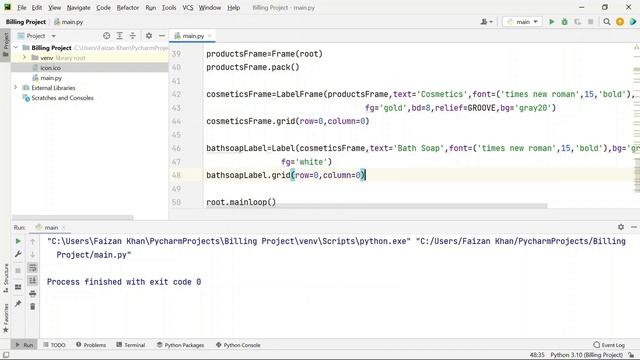Open the VCS menu
The image size is (640, 360).
(188, 7)
